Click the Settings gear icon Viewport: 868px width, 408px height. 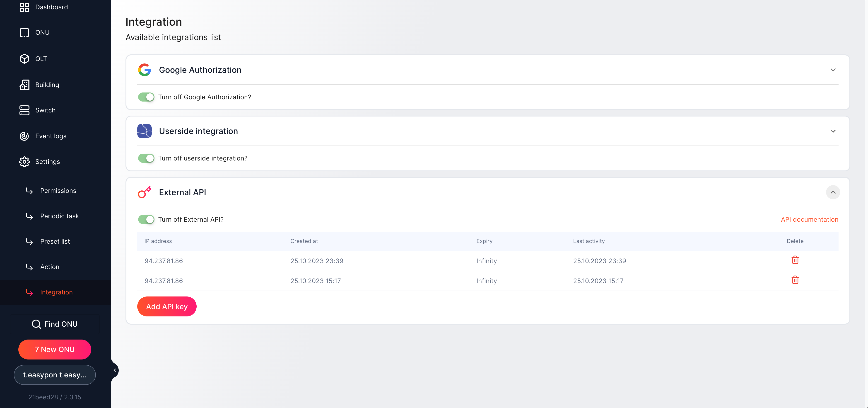pos(24,162)
